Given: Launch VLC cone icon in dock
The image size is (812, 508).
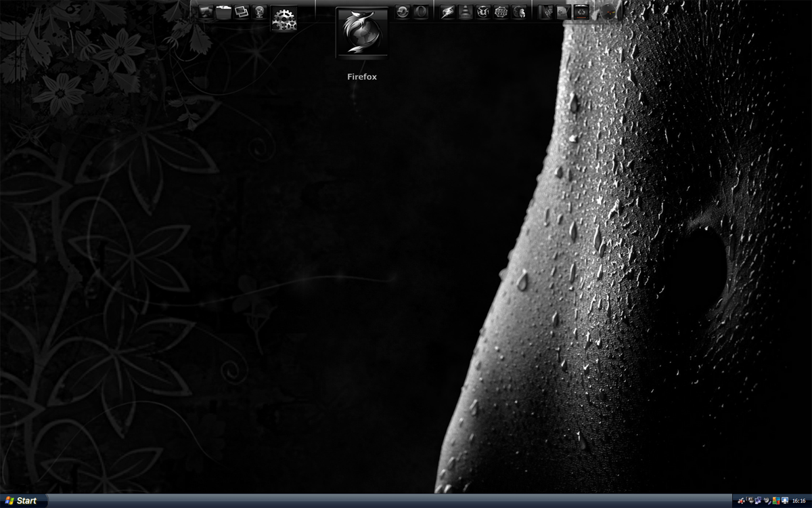Looking at the screenshot, I should [465, 12].
